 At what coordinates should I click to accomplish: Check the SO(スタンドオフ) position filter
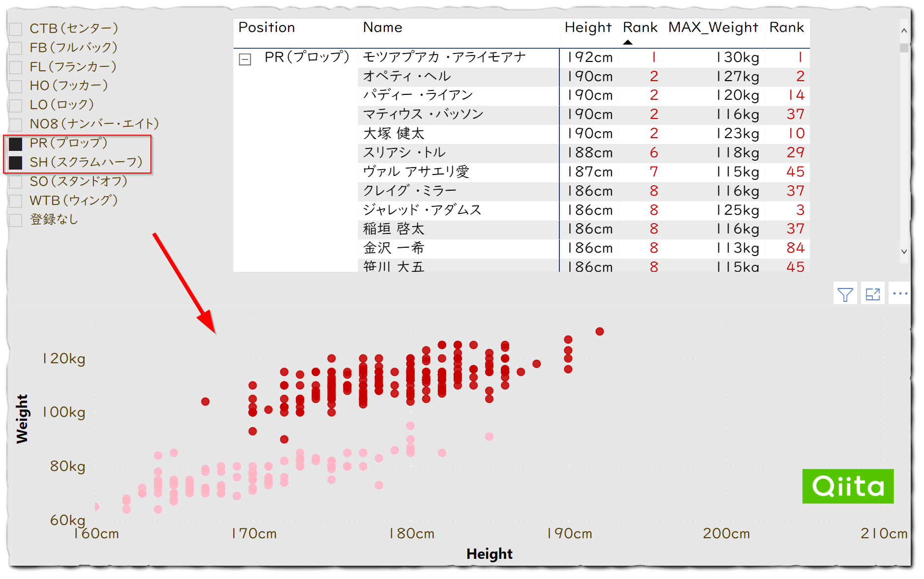(x=16, y=182)
